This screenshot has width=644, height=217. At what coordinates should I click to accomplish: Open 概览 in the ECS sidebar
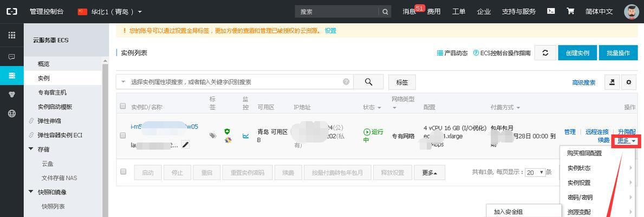(43, 63)
